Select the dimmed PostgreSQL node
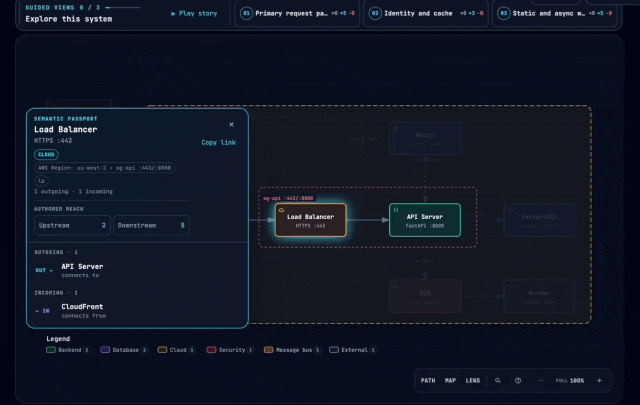The width and height of the screenshot is (640, 405). click(x=539, y=220)
